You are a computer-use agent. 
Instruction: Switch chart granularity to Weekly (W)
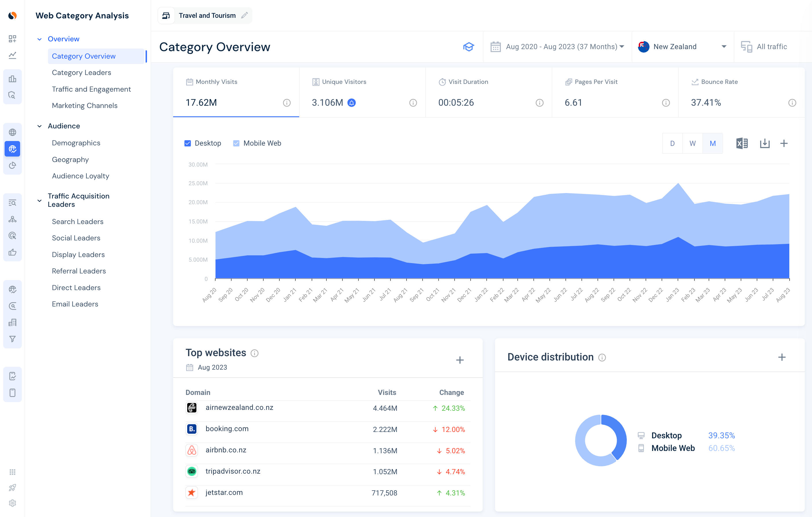692,143
